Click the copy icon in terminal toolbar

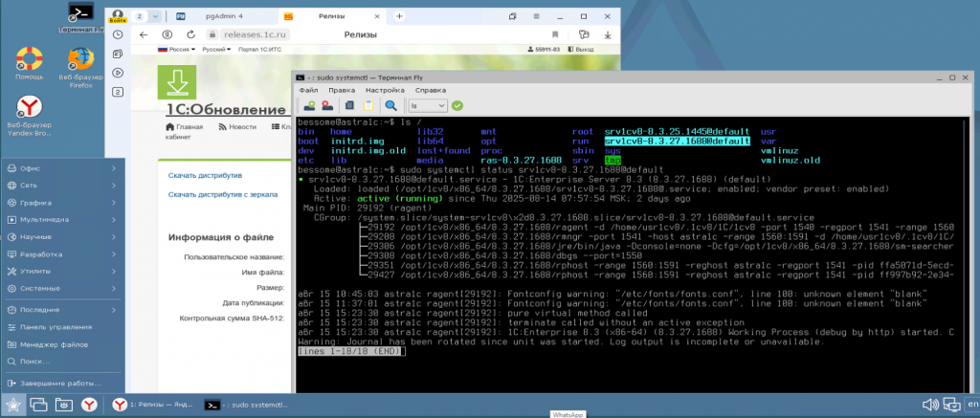(x=350, y=105)
